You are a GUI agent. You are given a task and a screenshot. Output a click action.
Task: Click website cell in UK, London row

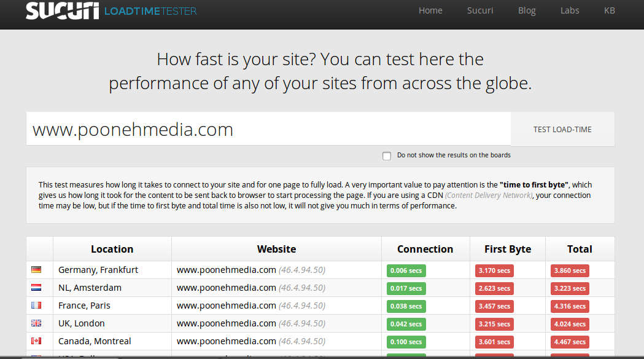click(276, 323)
